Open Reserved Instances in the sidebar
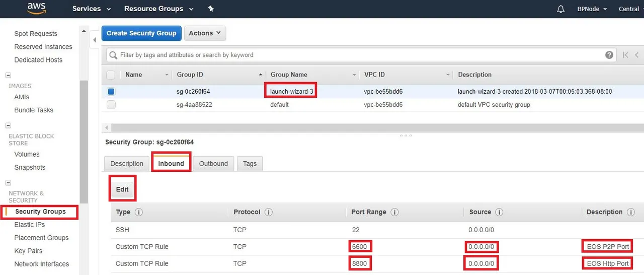This screenshot has width=644, height=275. (43, 47)
